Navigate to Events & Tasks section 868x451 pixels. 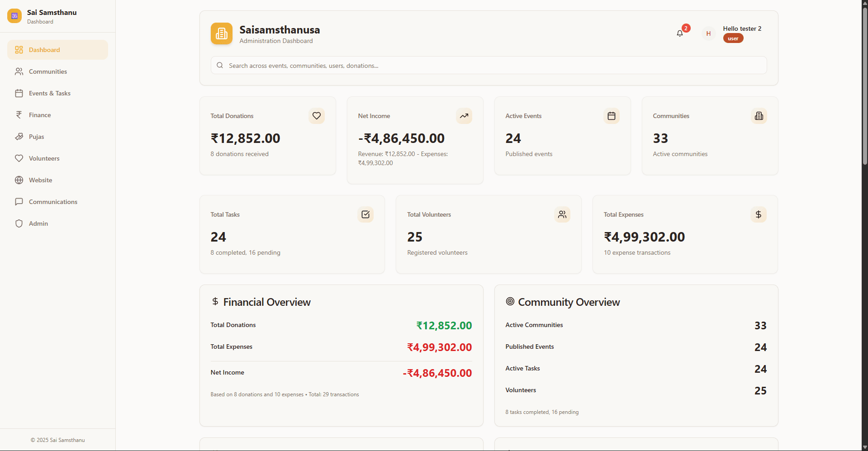coord(49,93)
